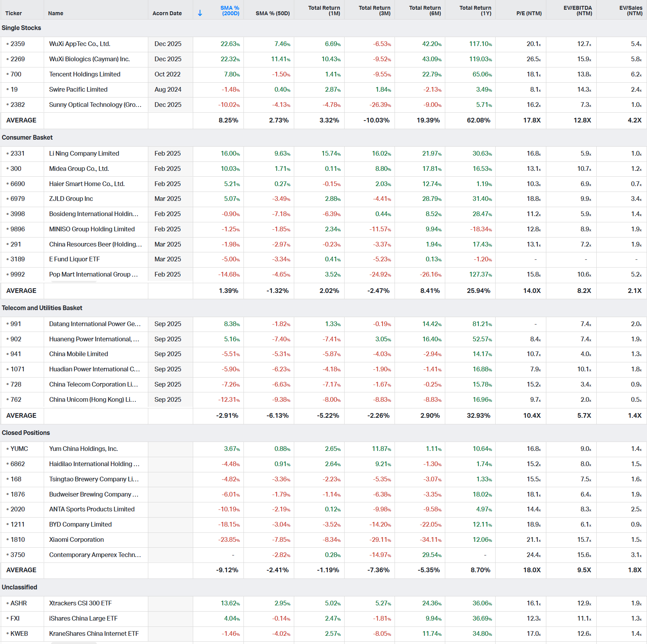Viewport: 647px width, 644px height.
Task: Collapse the Consumer Basket group
Action: pos(27,138)
